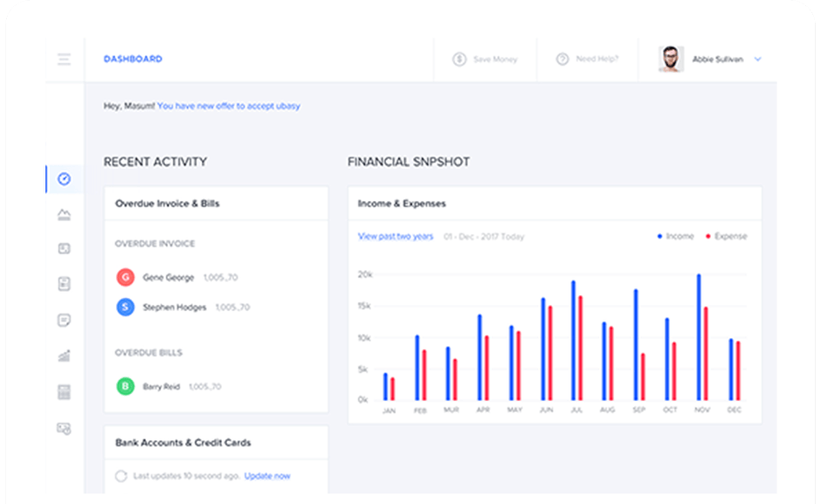The image size is (821, 504).
Task: Open the chat message sidebar icon
Action: pos(64,321)
